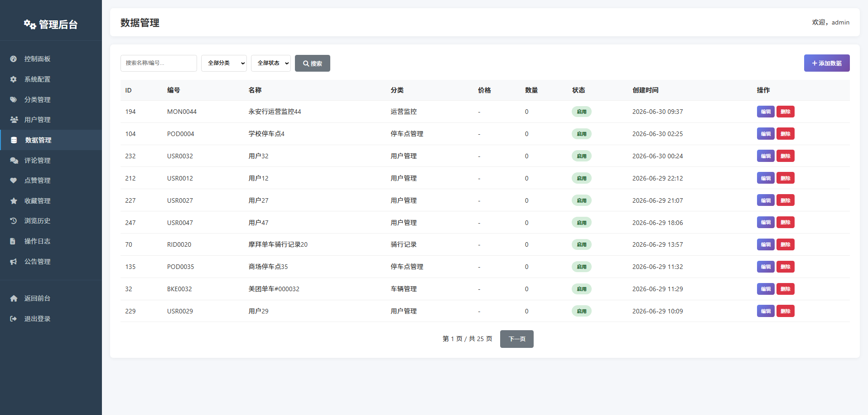Click the 系统配置 gear icon
This screenshot has height=415, width=868.
[14, 79]
